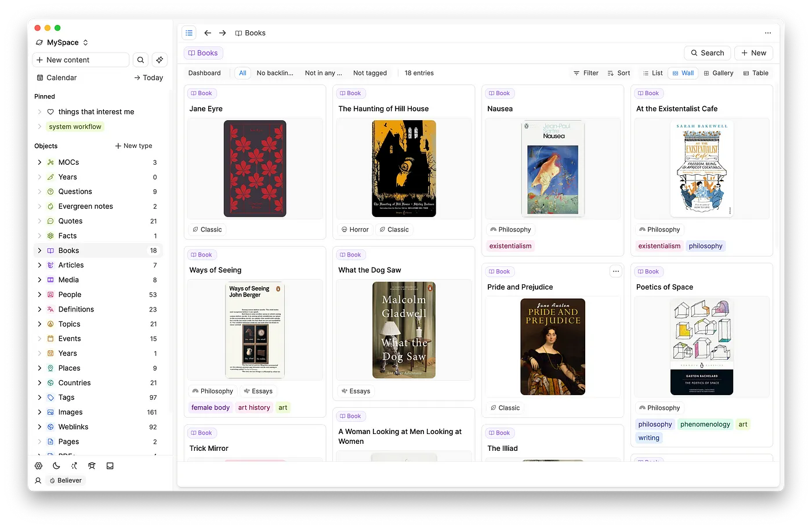Click the female body tag
This screenshot has height=528, width=812.
(x=211, y=408)
